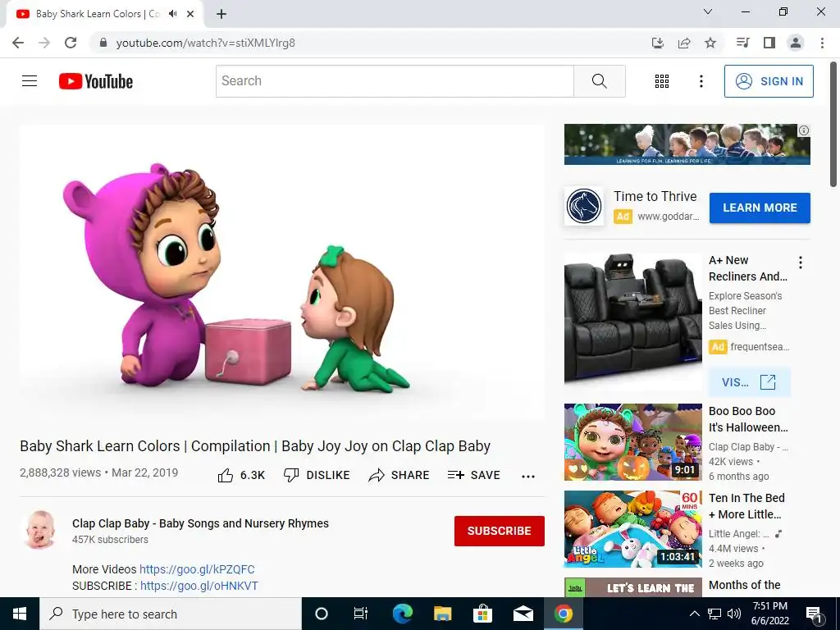Click the VIS... visit site button
This screenshot has height=630, width=840.
749,382
